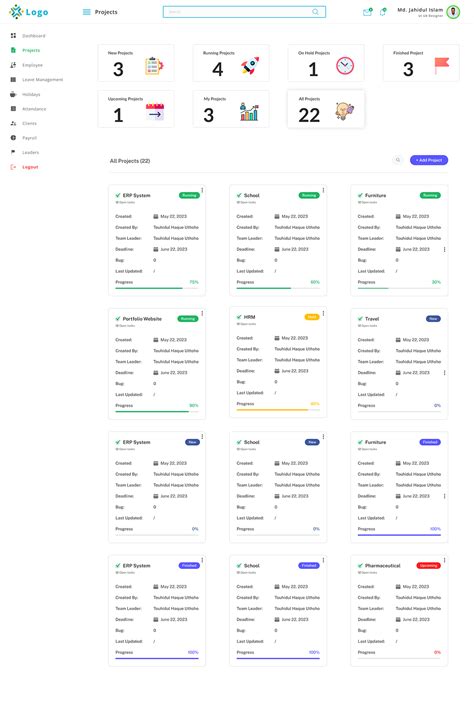474x702 pixels.
Task: Select Payroll in the sidebar
Action: click(x=30, y=138)
